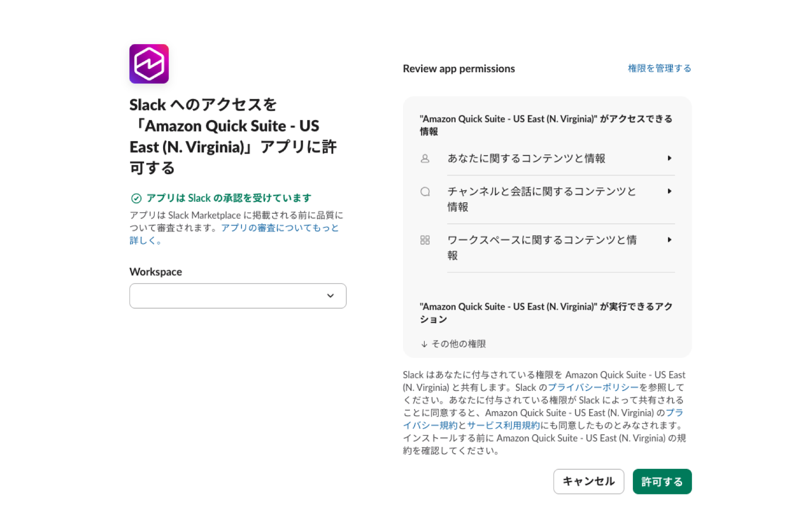
Task: Click the green 許可する button
Action: 662,481
